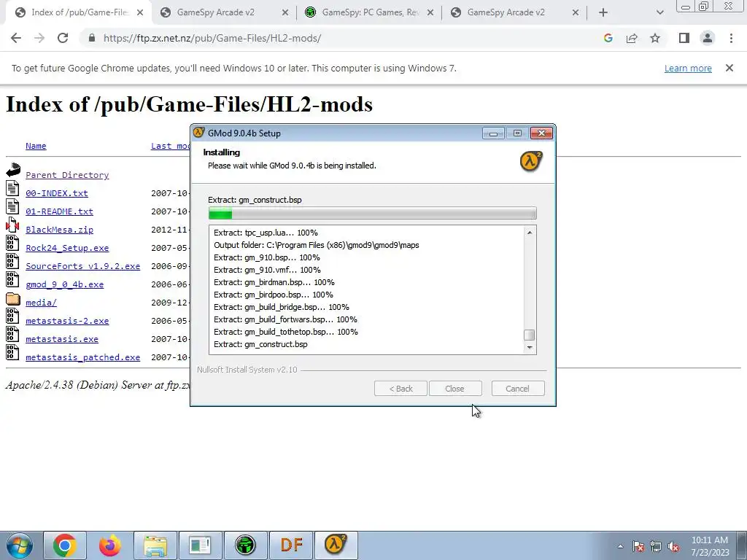
Task: Dismiss the Chrome update notification bar
Action: coord(729,68)
